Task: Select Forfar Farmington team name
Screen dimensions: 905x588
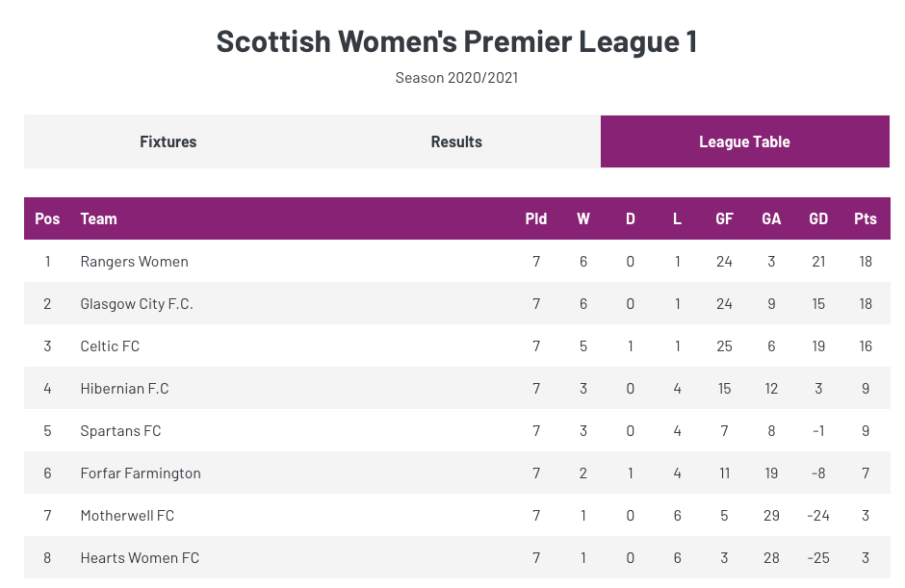Action: coord(141,473)
